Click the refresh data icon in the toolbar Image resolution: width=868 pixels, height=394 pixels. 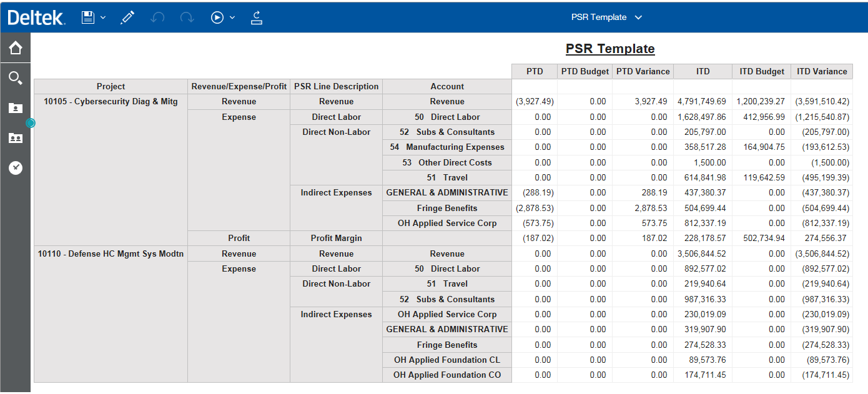coord(256,17)
